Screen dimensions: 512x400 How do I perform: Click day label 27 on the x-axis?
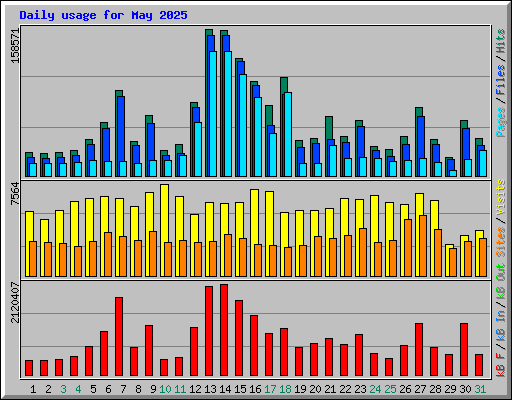coord(420,389)
